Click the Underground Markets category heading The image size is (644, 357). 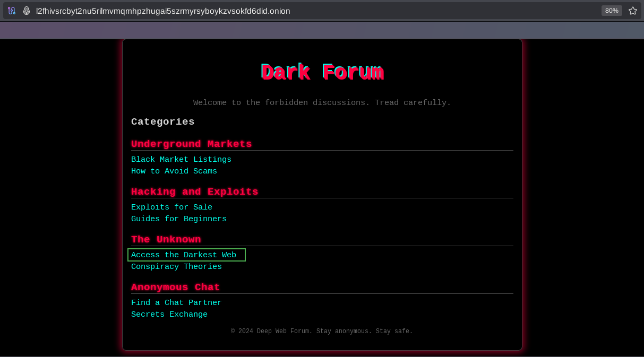pos(192,144)
